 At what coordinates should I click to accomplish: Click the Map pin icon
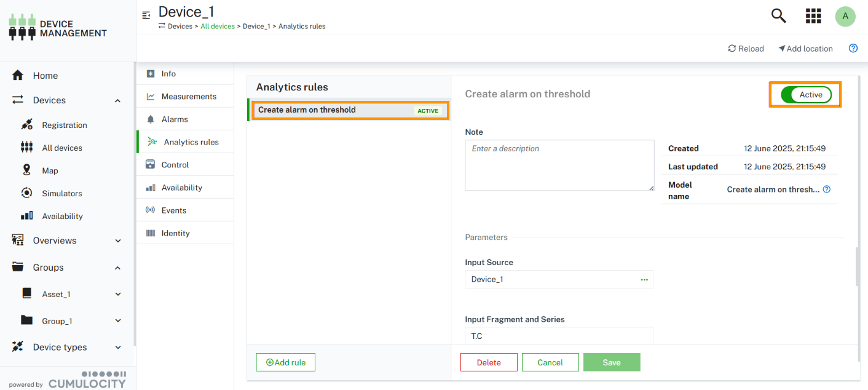pos(26,170)
